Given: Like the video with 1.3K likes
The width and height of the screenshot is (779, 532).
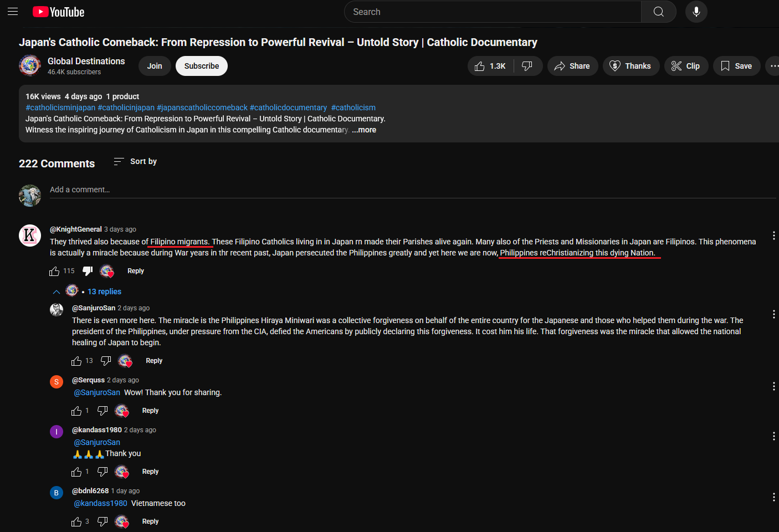Looking at the screenshot, I should (x=490, y=66).
